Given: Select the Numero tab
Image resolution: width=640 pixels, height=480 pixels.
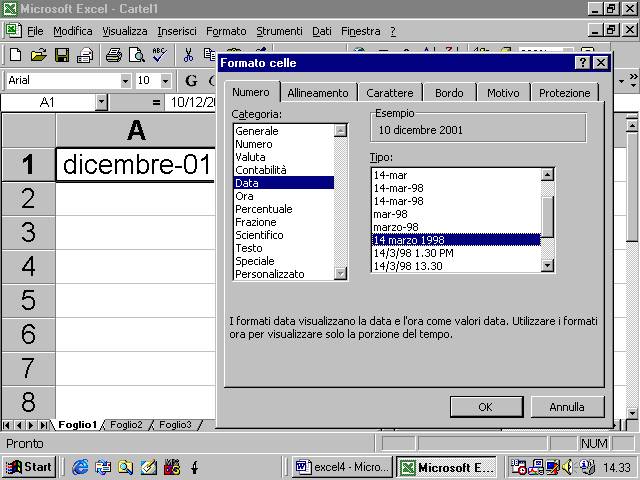Looking at the screenshot, I should [251, 92].
